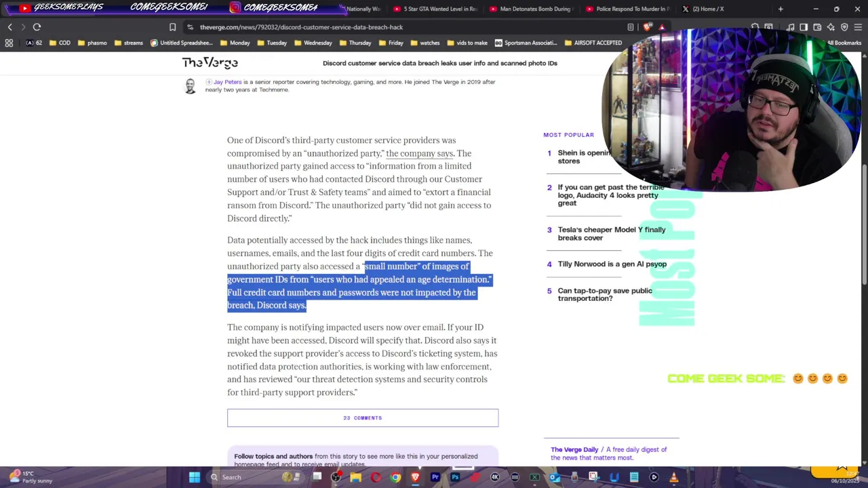Follow 'the company says' link in article
Viewport: 868px width, 488px height.
point(419,153)
